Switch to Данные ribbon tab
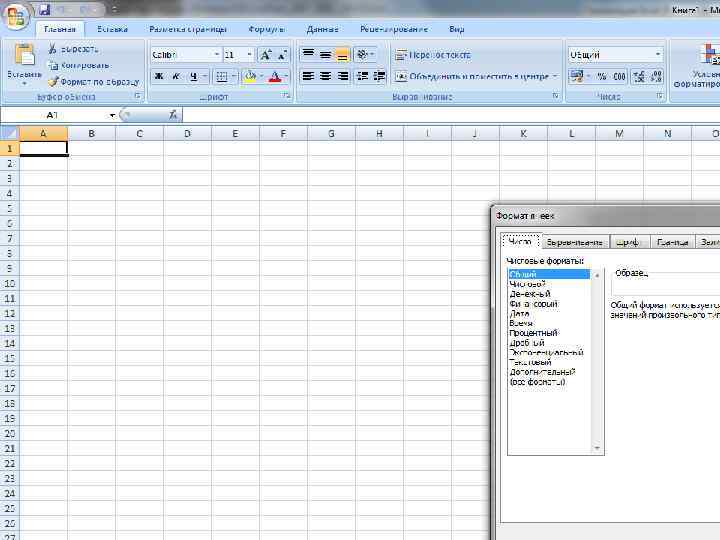Image resolution: width=720 pixels, height=540 pixels. pos(322,29)
